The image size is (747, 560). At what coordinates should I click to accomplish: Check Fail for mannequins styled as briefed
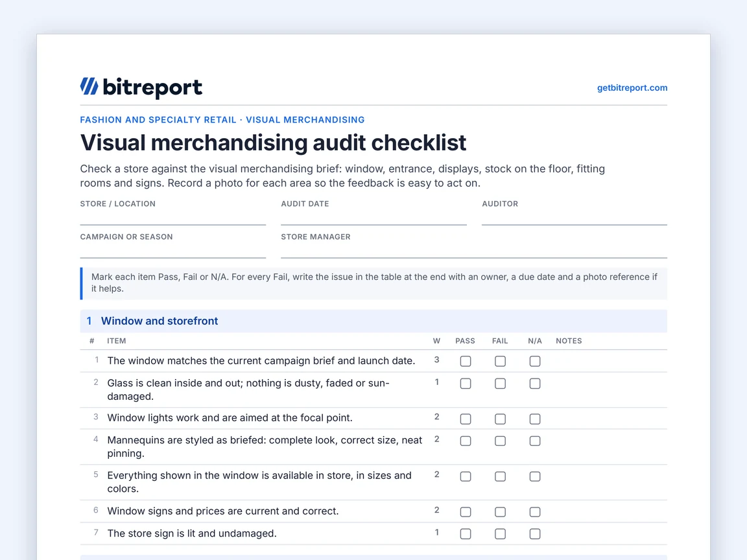point(500,441)
